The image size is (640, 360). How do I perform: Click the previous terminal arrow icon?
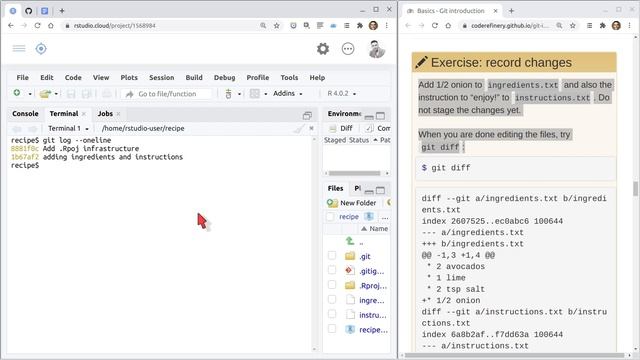(x=17, y=129)
